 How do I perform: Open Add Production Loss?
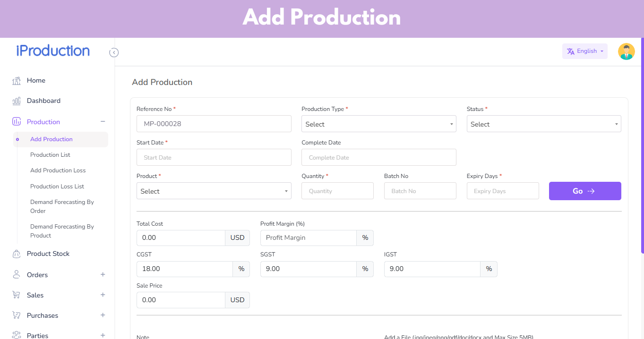58,170
